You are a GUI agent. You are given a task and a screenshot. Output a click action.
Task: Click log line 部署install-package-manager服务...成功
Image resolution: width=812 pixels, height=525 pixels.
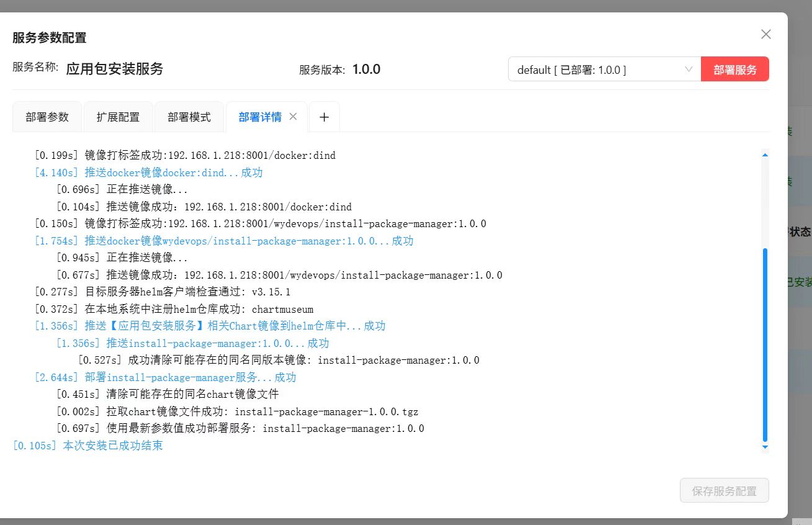tap(165, 377)
